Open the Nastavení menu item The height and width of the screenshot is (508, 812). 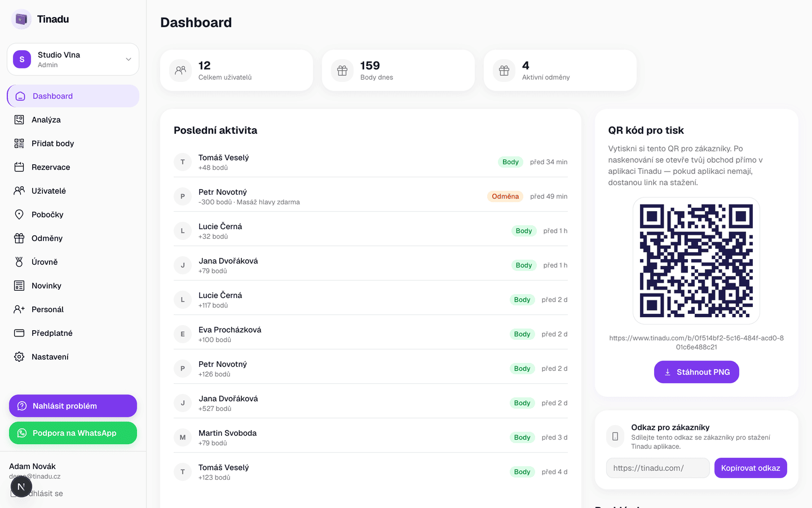pos(73,357)
